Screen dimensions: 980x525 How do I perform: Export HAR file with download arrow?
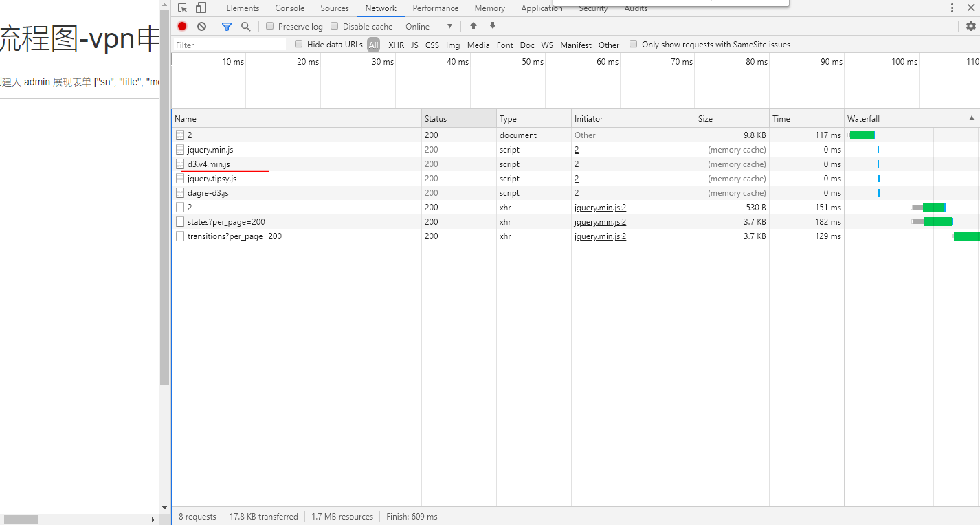(x=493, y=26)
